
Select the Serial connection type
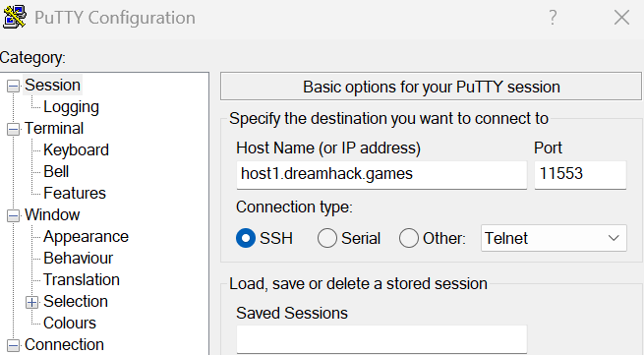pos(327,238)
